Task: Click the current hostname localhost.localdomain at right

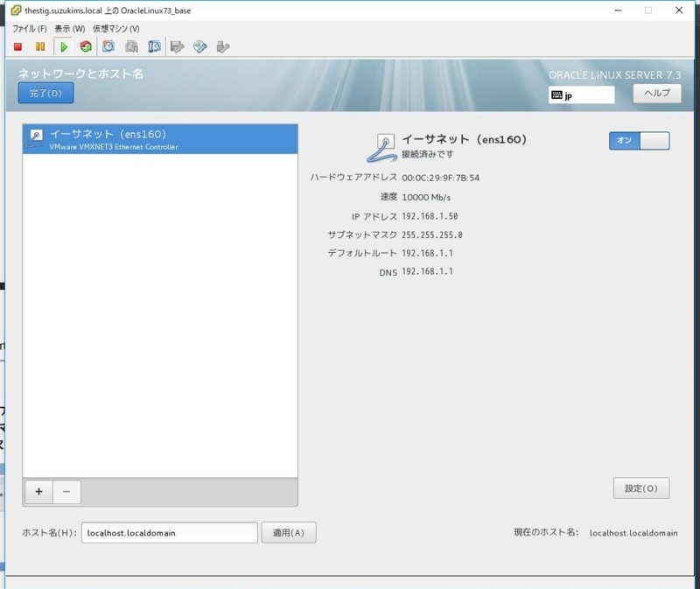Action: (633, 533)
